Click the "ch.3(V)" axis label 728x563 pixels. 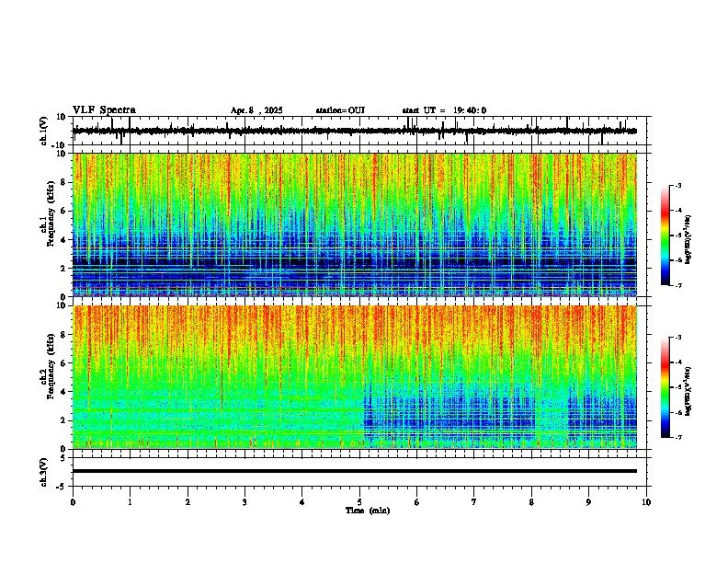44,472
